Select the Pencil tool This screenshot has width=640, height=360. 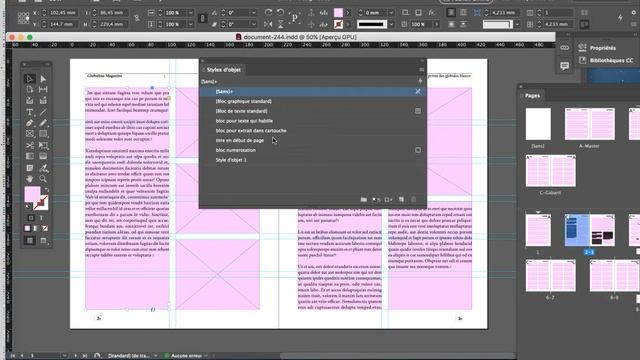tap(43, 123)
